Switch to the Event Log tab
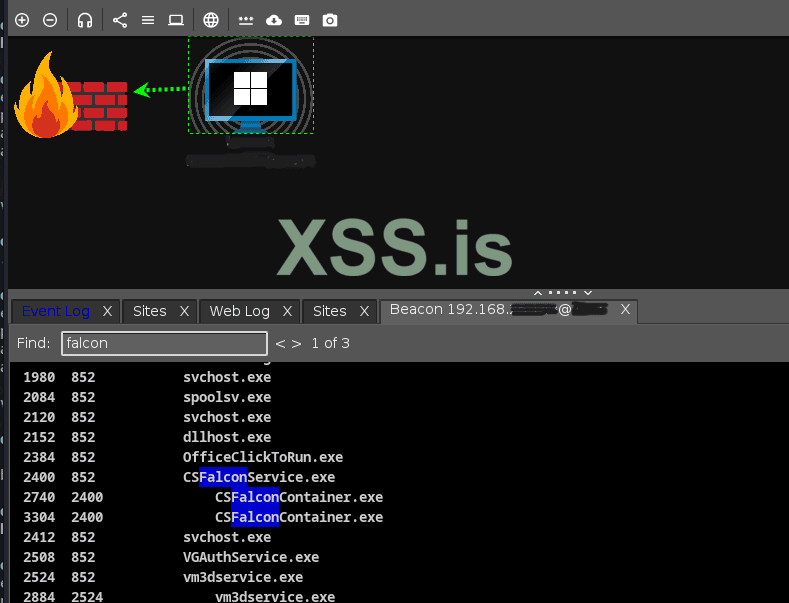Viewport: 789px width, 603px height. 56,311
